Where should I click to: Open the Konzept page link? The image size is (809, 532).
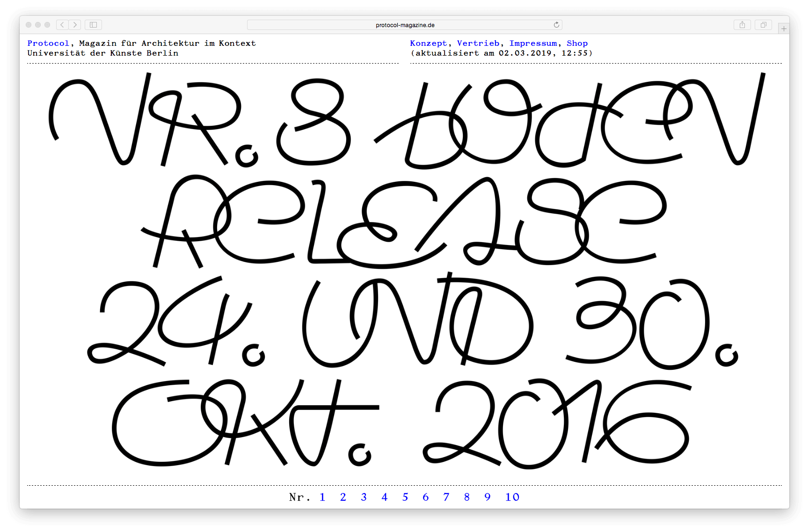coord(429,43)
